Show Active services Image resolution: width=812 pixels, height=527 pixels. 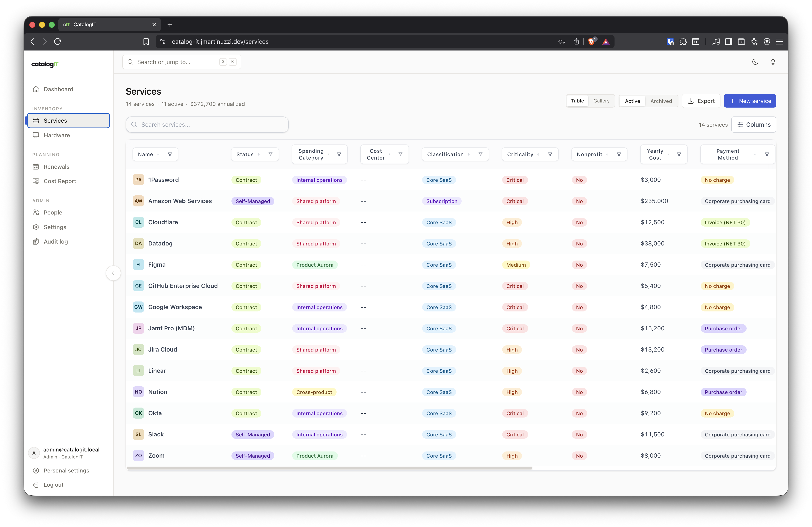pos(632,101)
